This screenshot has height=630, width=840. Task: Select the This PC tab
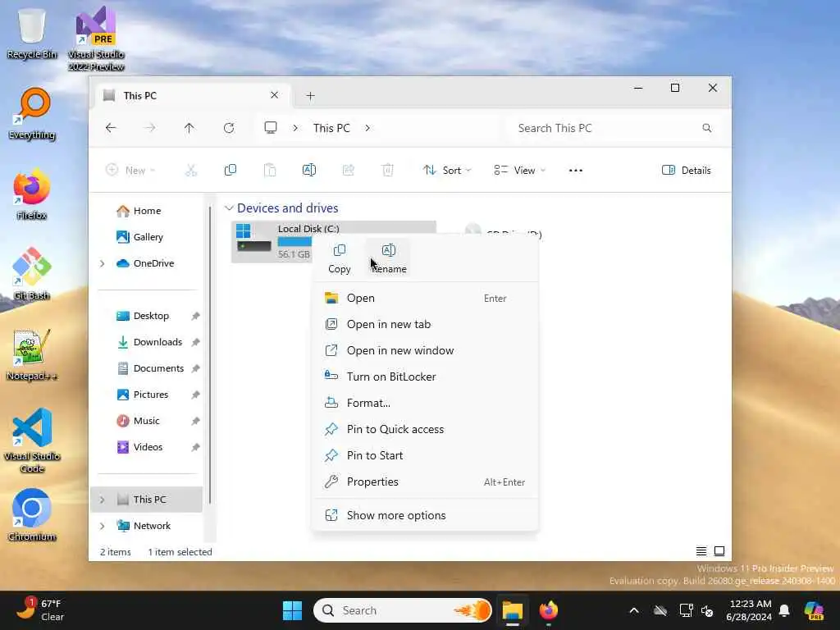point(193,95)
